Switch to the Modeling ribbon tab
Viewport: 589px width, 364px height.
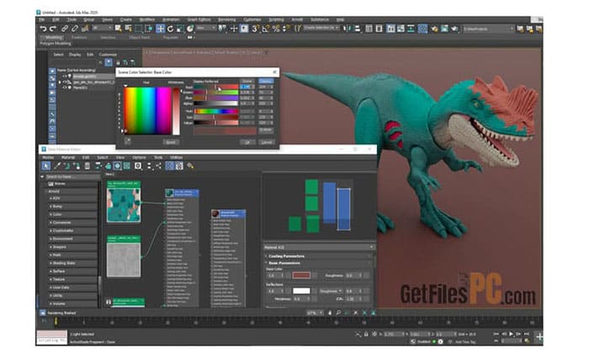click(x=53, y=38)
